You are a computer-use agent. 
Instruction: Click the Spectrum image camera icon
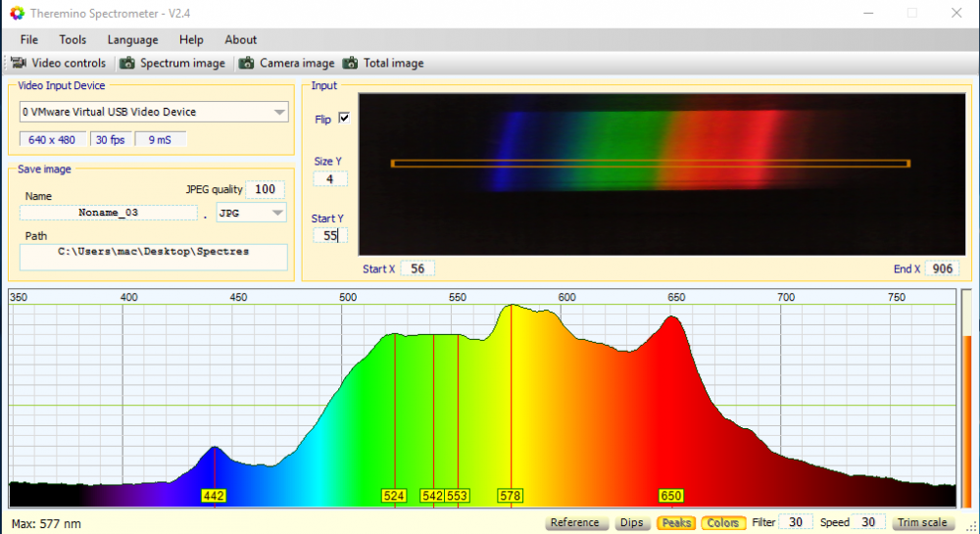(x=127, y=63)
